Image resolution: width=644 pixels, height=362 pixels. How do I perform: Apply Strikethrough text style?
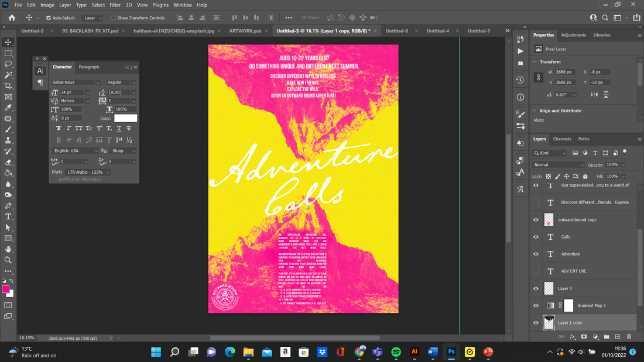coord(129,129)
